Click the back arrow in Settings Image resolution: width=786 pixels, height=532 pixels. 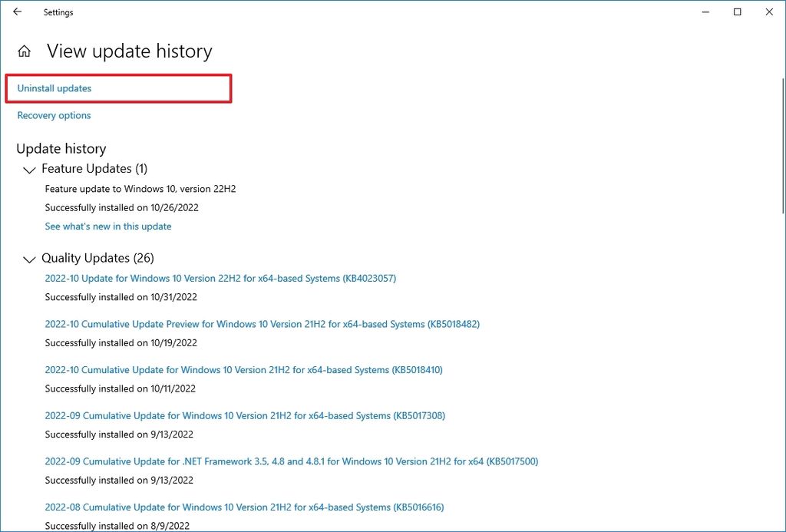click(18, 12)
